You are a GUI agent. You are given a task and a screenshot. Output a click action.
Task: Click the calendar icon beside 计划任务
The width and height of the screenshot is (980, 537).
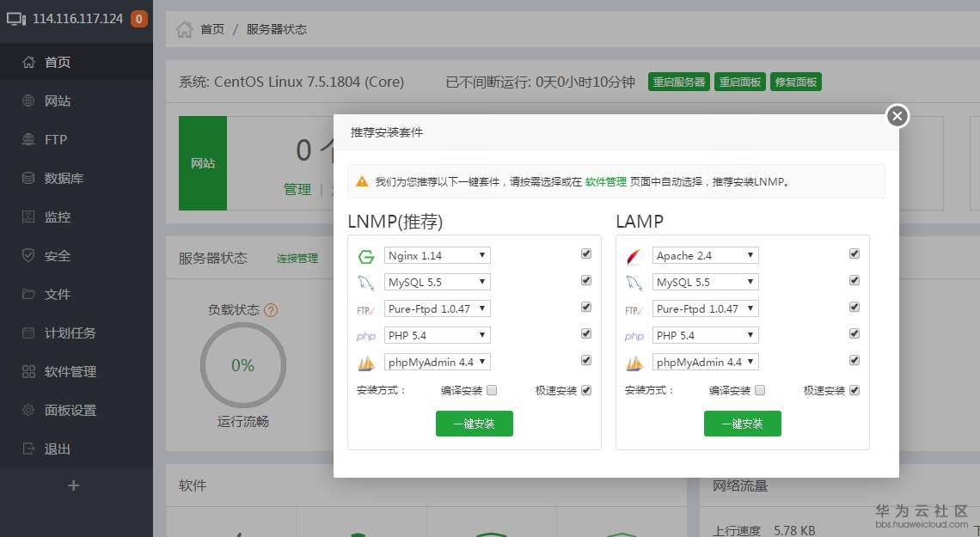pos(28,333)
